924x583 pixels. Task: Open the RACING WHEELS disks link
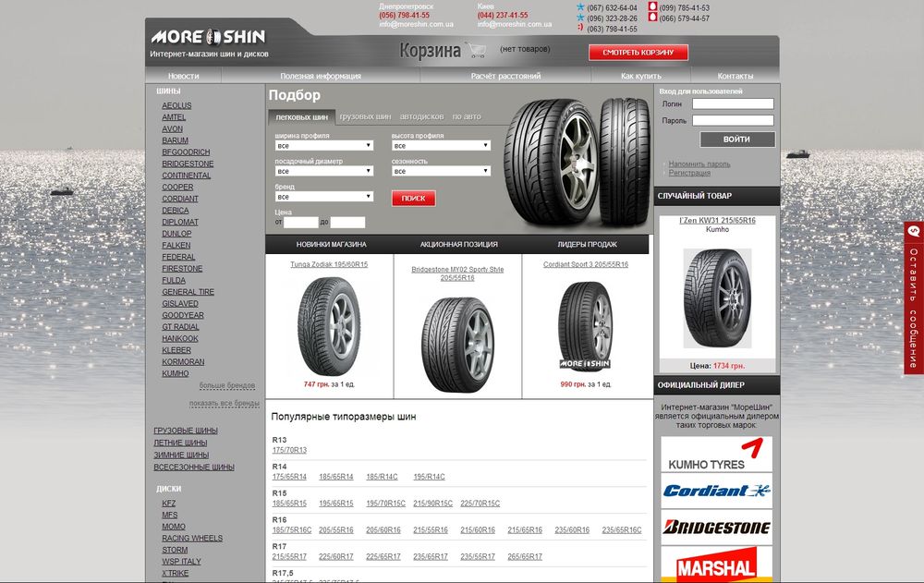tap(192, 539)
